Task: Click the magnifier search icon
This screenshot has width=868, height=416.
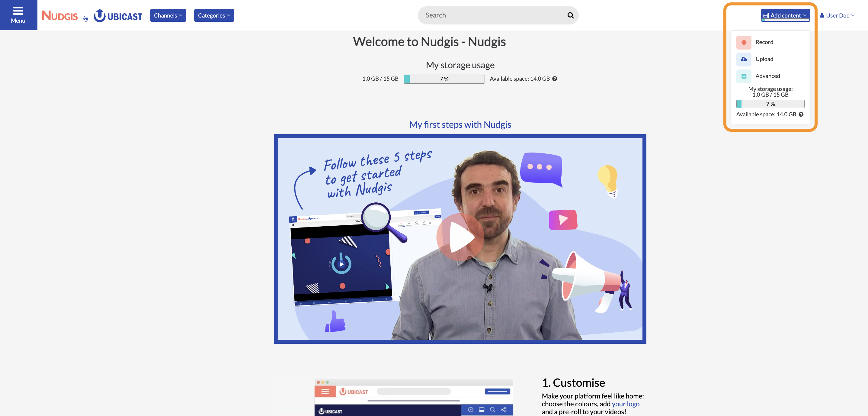Action: (x=570, y=15)
